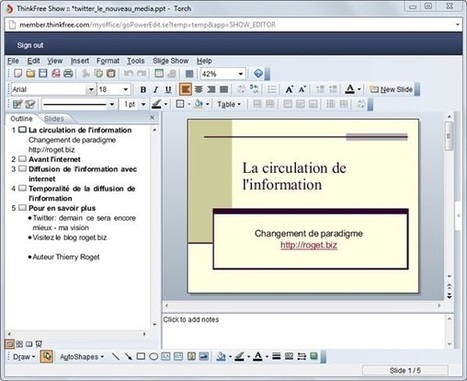Open the AutoShapes dropdown menu
467x381 pixels.
click(82, 357)
